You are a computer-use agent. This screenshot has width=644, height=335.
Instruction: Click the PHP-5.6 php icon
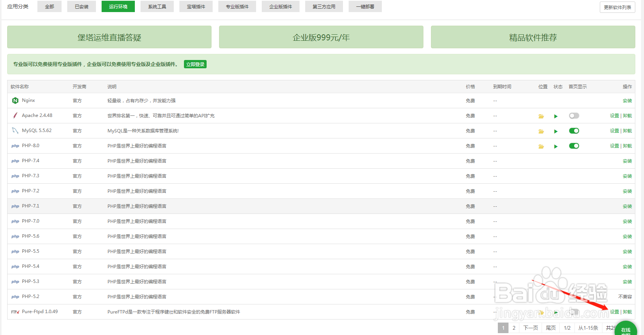tap(15, 237)
